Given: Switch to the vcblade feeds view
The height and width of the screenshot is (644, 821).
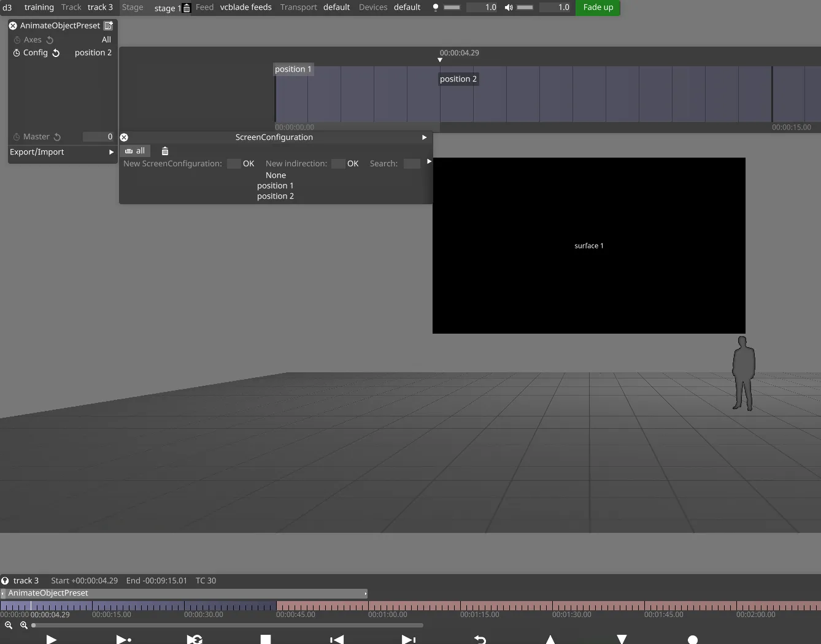Looking at the screenshot, I should [x=245, y=7].
